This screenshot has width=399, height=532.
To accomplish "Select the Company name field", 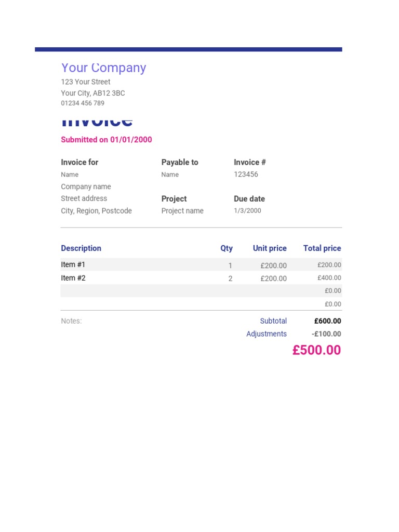I will 86,187.
